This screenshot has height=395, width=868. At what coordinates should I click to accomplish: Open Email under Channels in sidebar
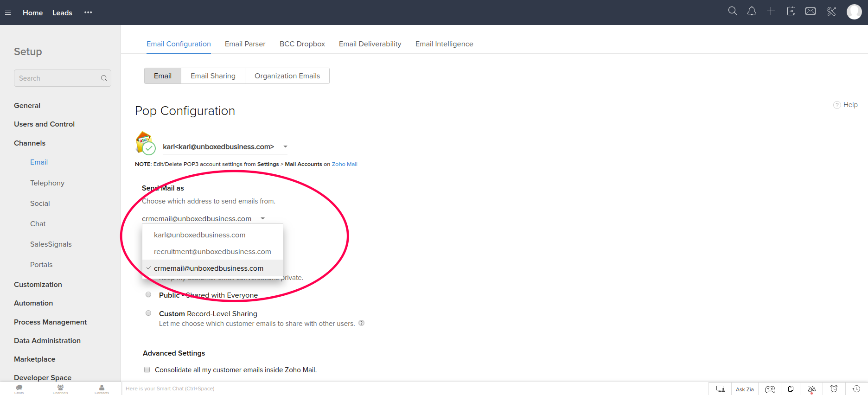click(x=39, y=162)
